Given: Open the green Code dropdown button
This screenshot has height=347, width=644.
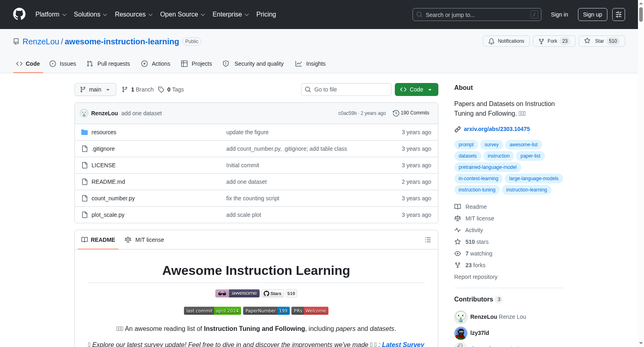Looking at the screenshot, I should [417, 89].
